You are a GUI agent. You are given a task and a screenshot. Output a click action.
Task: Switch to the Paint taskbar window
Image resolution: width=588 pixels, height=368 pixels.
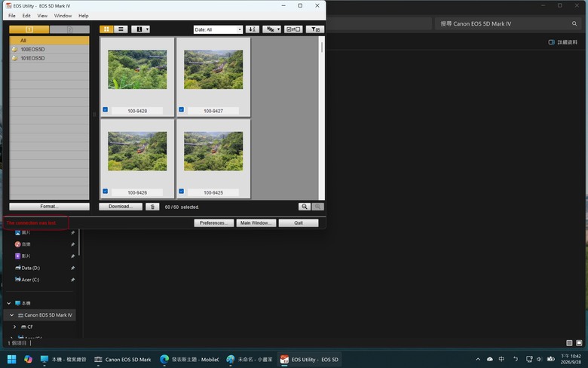250,360
